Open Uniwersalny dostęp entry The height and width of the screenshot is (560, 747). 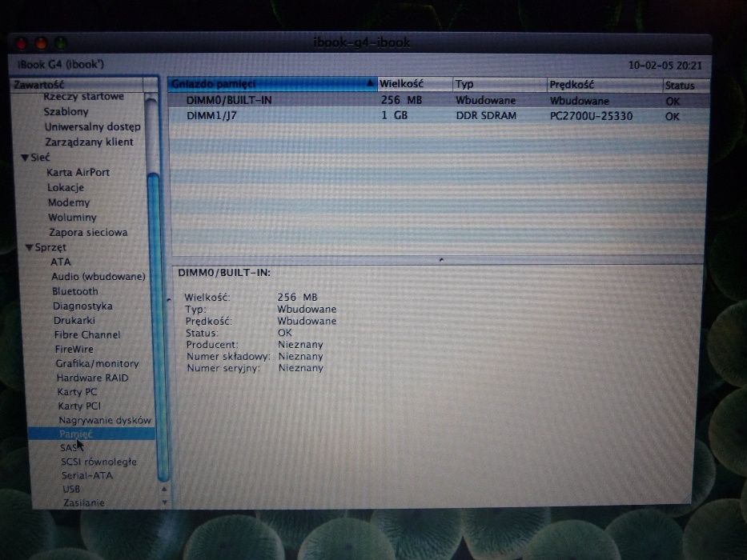[x=93, y=127]
